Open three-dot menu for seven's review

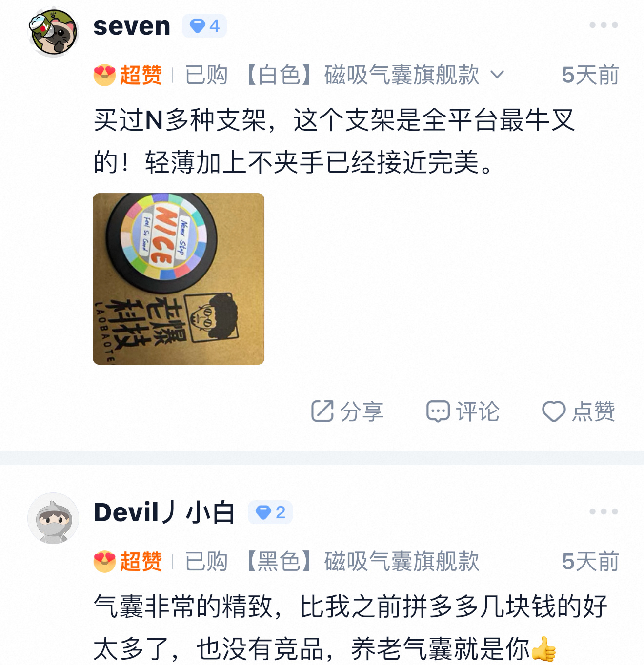coord(604,25)
